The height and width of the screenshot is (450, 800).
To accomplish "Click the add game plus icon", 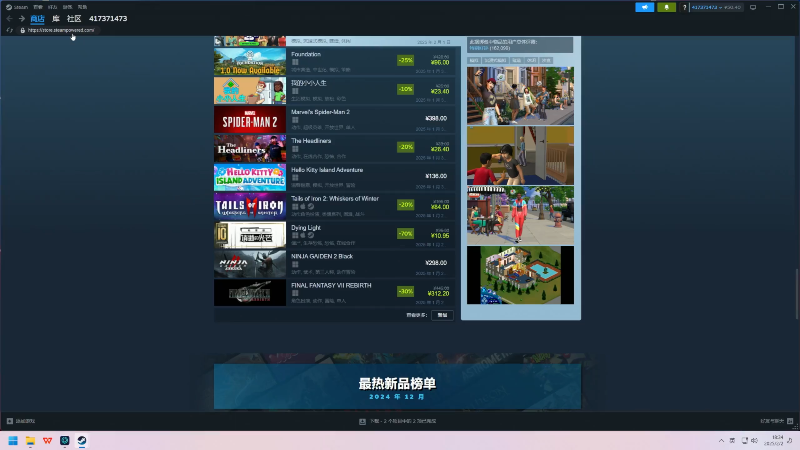I will click(x=10, y=421).
